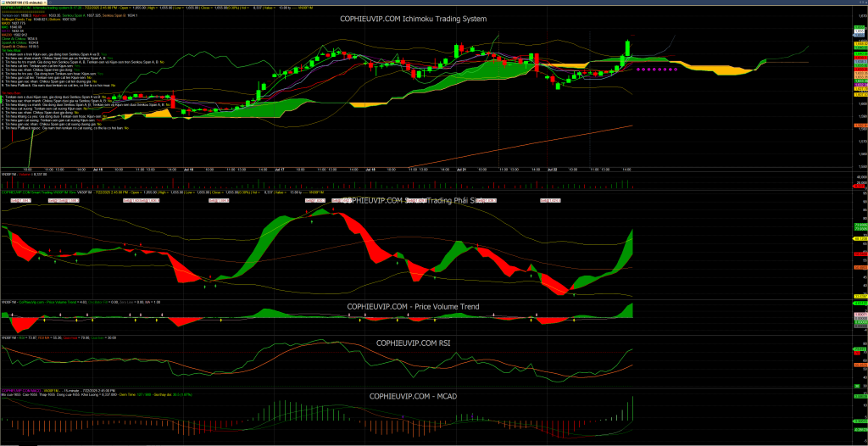
Task: Click buy signal line 1 about Tenkan-sen
Action: click(x=54, y=54)
